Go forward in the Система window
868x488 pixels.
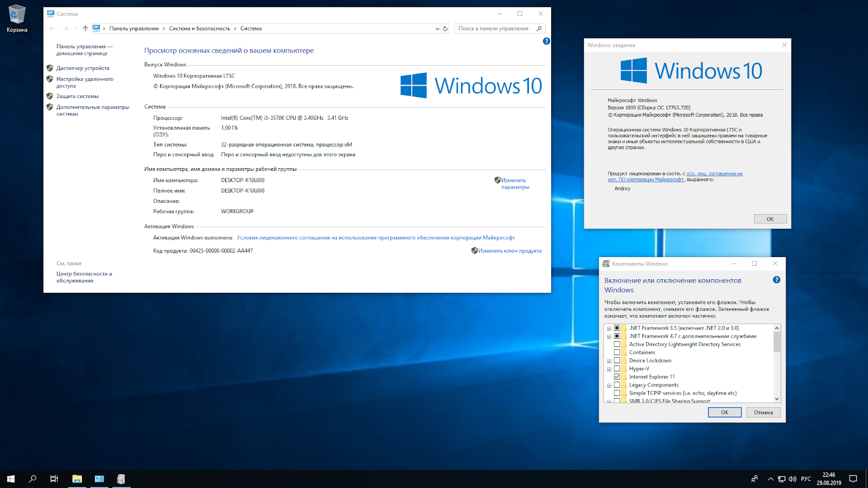pos(65,28)
